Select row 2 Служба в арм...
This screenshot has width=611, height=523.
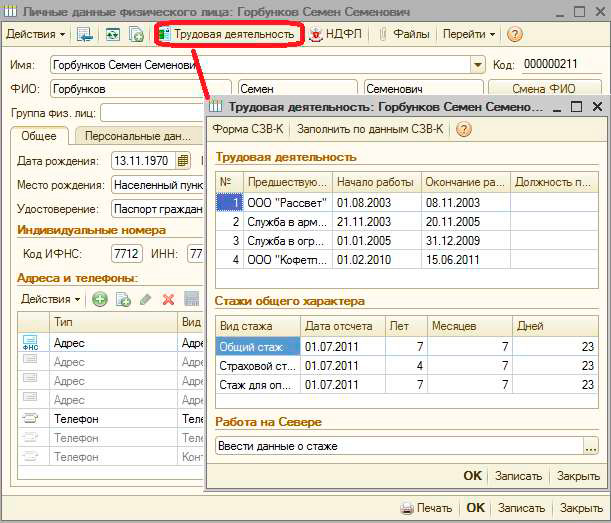point(407,222)
